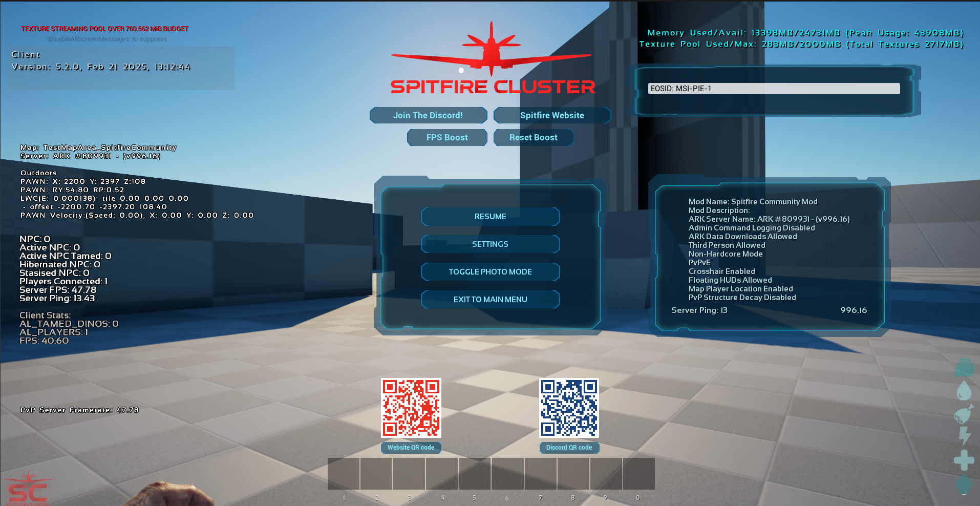980x506 pixels.
Task: Click ARK Data Downloads Allowed line
Action: [x=742, y=237]
